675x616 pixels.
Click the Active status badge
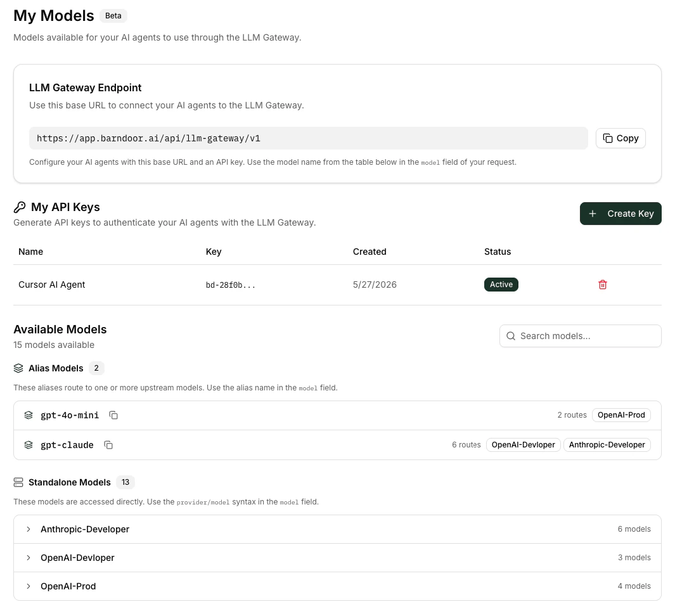click(x=501, y=285)
